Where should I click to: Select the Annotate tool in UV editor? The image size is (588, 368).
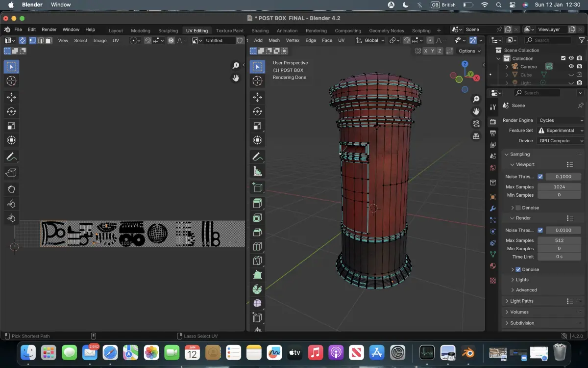tap(11, 157)
